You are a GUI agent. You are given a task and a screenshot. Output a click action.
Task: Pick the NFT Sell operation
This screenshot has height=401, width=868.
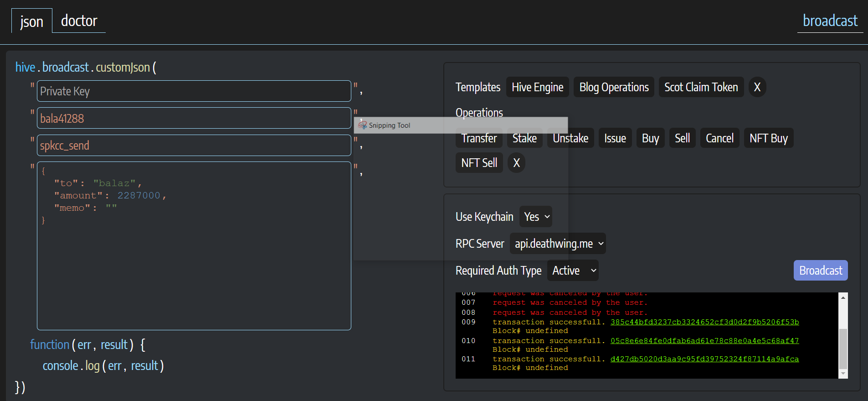479,163
